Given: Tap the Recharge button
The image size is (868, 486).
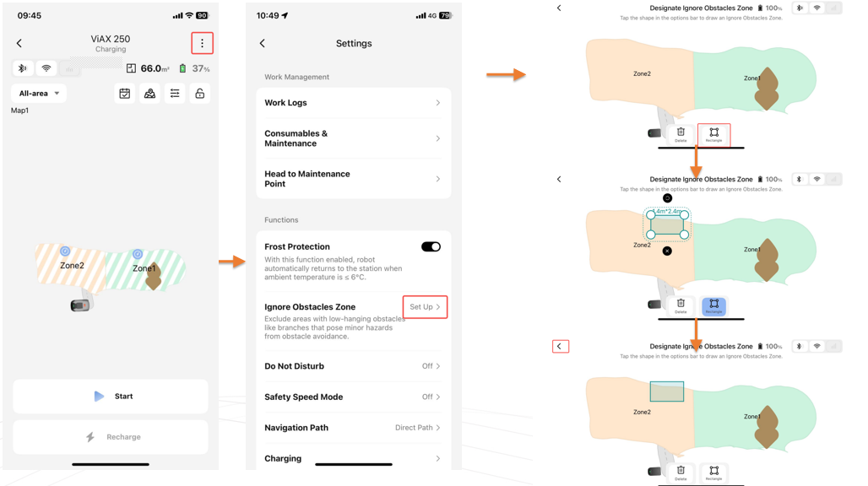Looking at the screenshot, I should pyautogui.click(x=111, y=437).
